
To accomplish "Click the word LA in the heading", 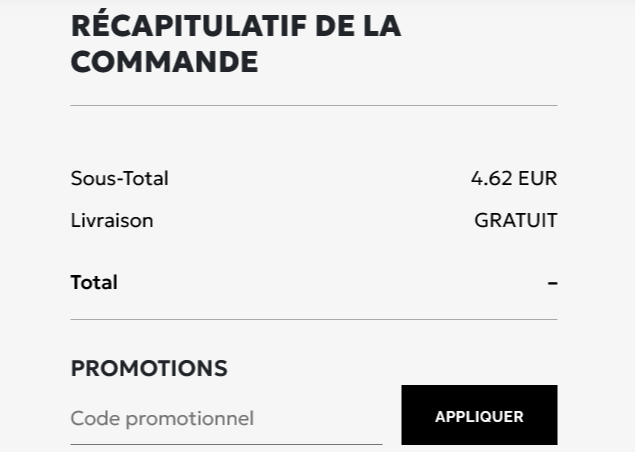I will coord(382,25).
